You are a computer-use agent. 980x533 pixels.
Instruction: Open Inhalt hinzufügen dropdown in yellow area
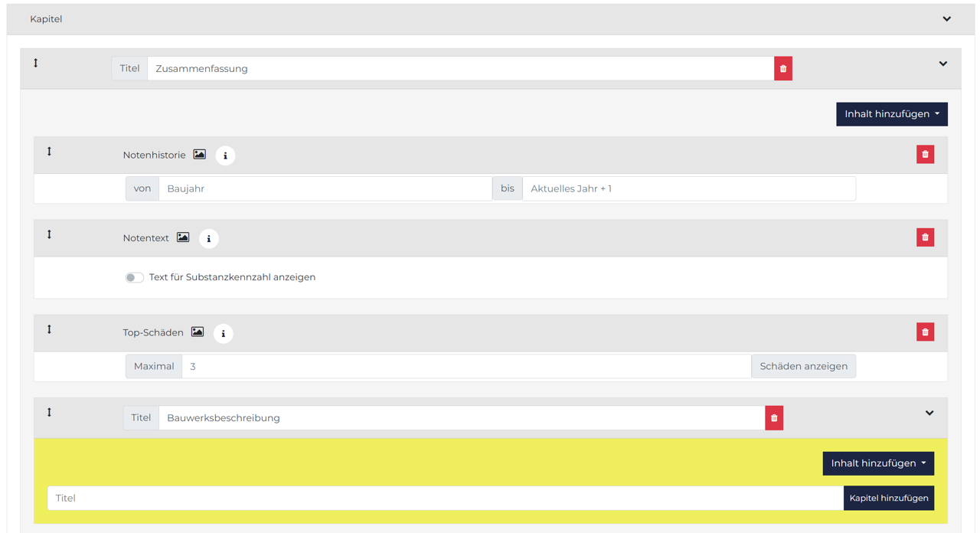point(878,463)
